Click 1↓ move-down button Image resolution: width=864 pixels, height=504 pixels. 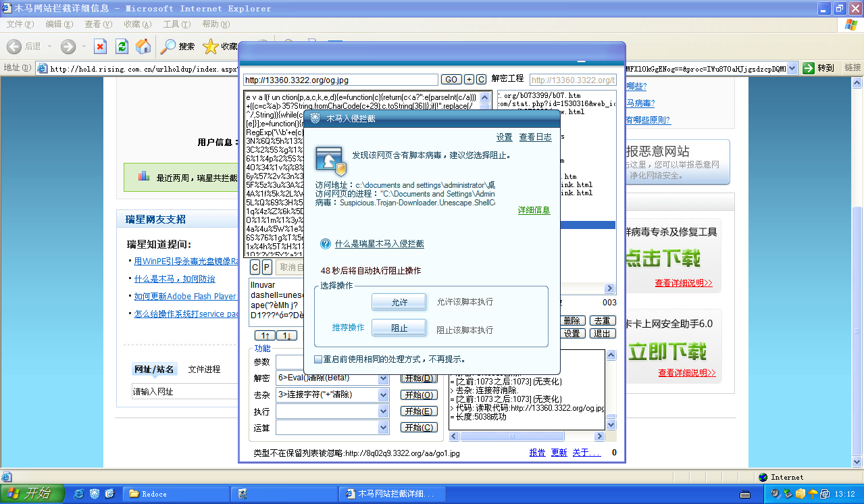click(286, 336)
